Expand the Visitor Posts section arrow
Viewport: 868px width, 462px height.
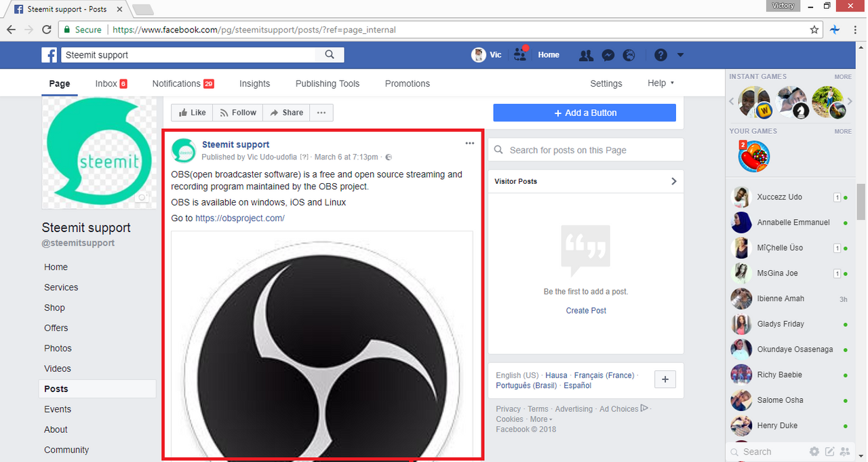click(x=673, y=181)
